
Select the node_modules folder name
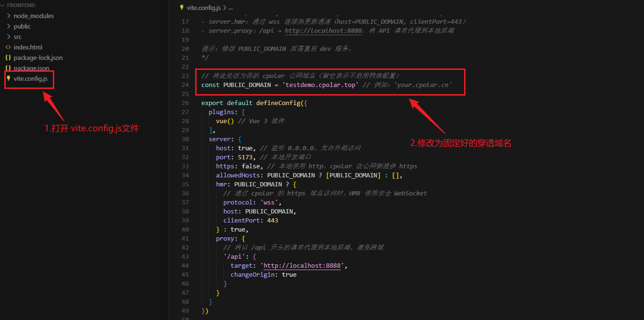33,16
